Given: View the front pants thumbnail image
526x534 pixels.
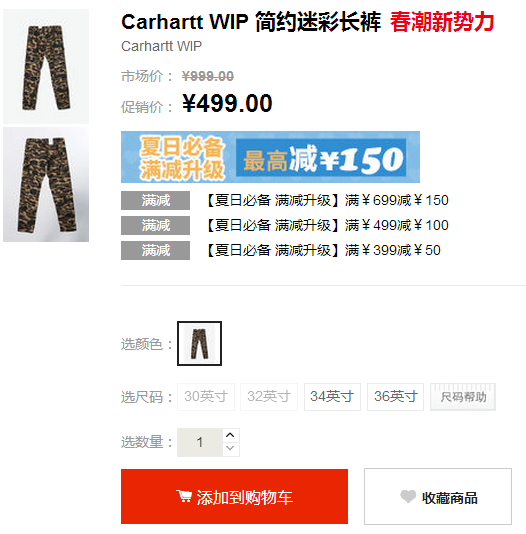Looking at the screenshot, I should (46, 66).
